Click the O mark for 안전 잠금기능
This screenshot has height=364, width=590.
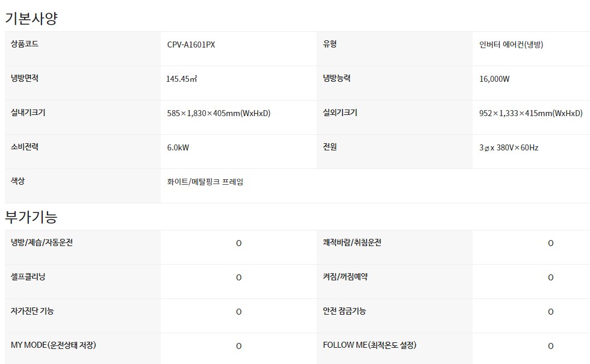(x=550, y=312)
